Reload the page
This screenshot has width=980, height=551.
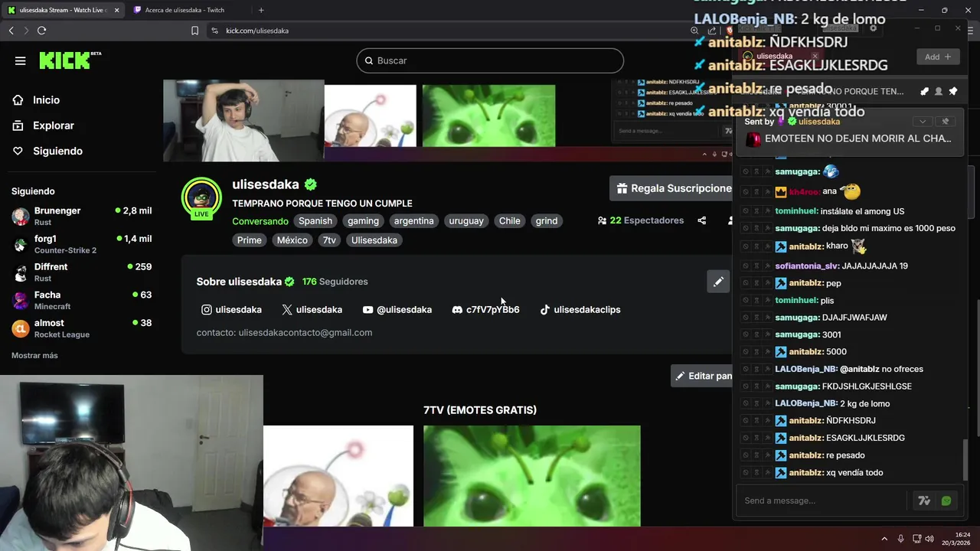coord(41,31)
